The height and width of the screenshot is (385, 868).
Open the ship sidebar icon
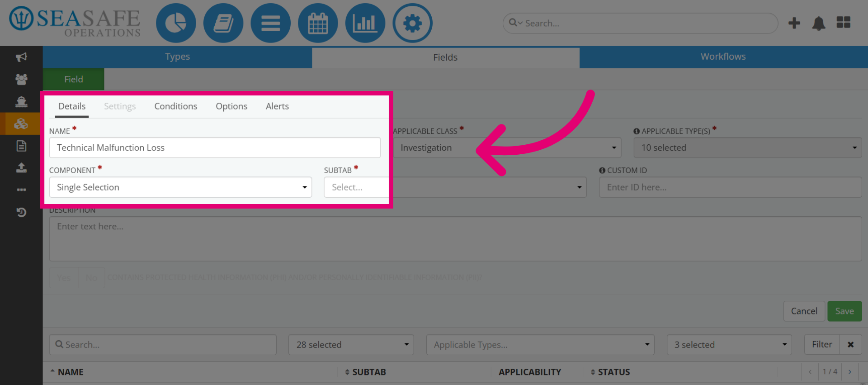[x=21, y=101]
